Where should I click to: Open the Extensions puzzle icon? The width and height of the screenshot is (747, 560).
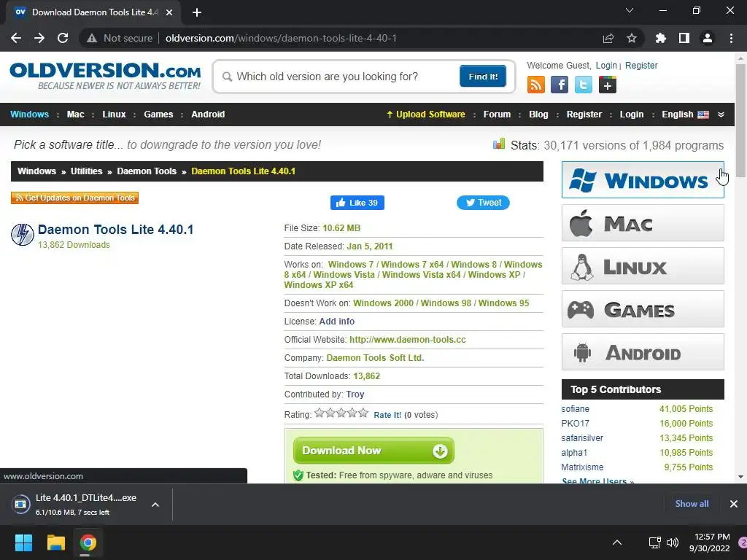pos(661,38)
